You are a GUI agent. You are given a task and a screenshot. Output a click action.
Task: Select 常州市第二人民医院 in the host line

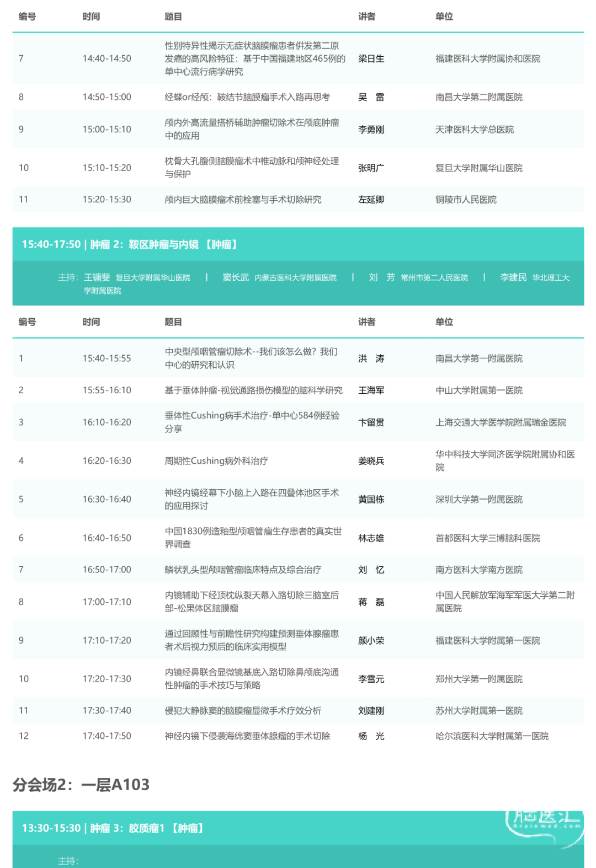pyautogui.click(x=434, y=278)
